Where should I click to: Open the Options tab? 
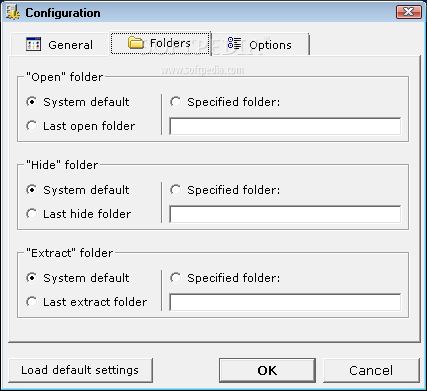(x=260, y=44)
